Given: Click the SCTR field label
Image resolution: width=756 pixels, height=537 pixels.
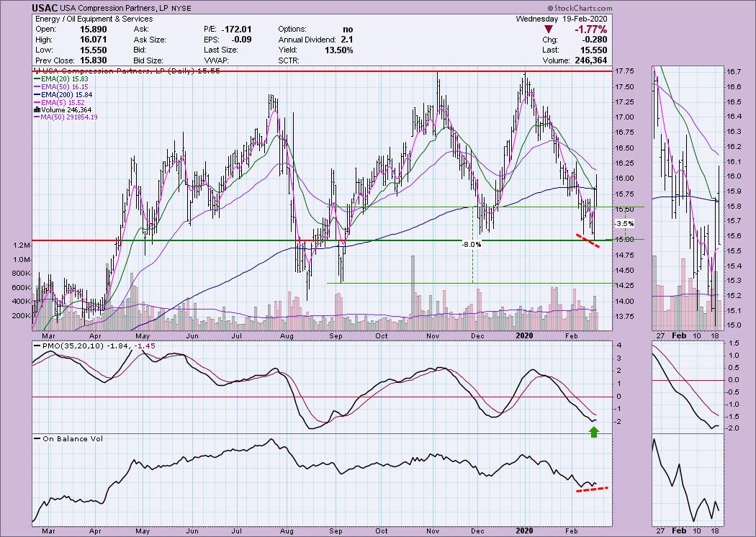Looking at the screenshot, I should (x=289, y=60).
